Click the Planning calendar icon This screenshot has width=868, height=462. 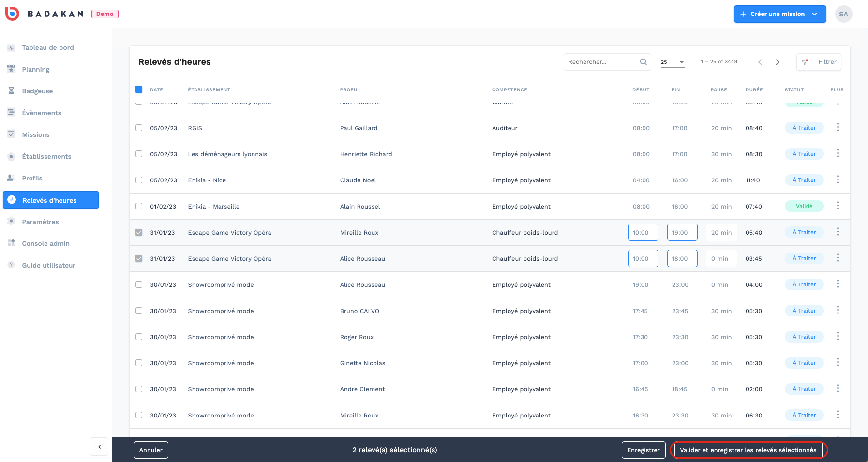click(11, 69)
